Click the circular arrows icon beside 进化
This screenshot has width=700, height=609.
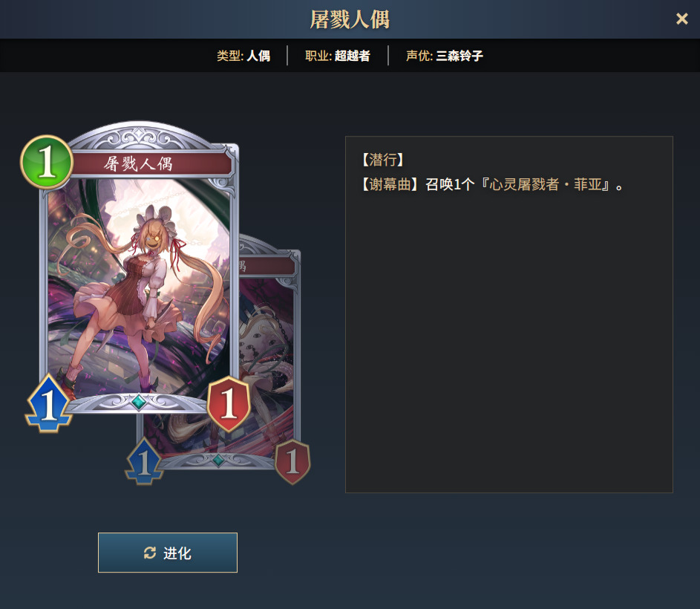click(x=150, y=553)
